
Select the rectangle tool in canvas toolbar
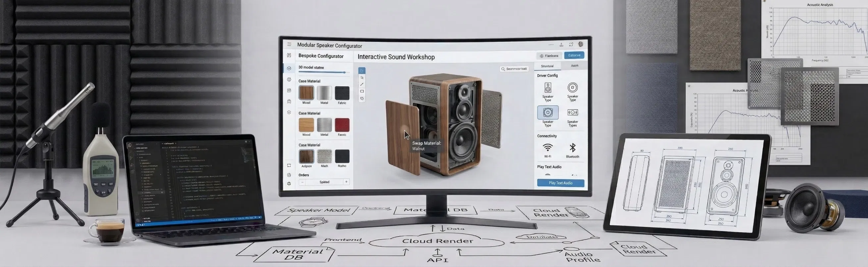coord(362,91)
